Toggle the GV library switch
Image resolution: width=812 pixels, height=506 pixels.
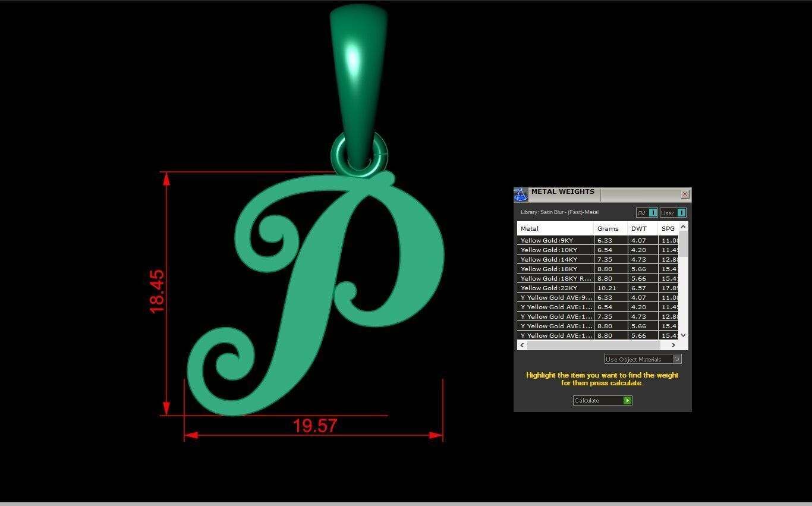tap(647, 213)
